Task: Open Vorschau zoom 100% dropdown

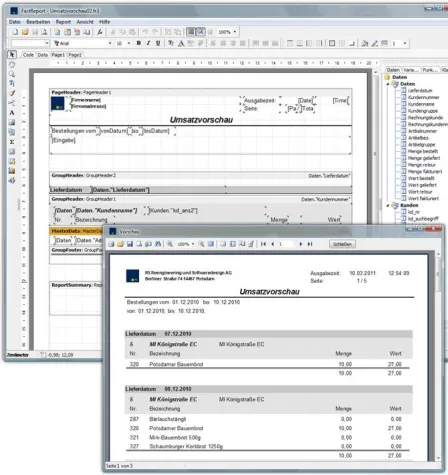Action: 193,244
